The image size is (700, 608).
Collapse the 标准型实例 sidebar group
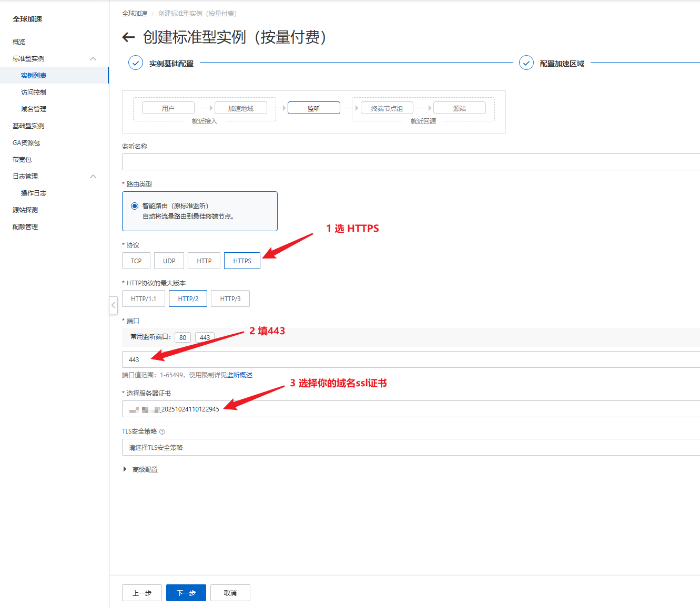(x=93, y=59)
